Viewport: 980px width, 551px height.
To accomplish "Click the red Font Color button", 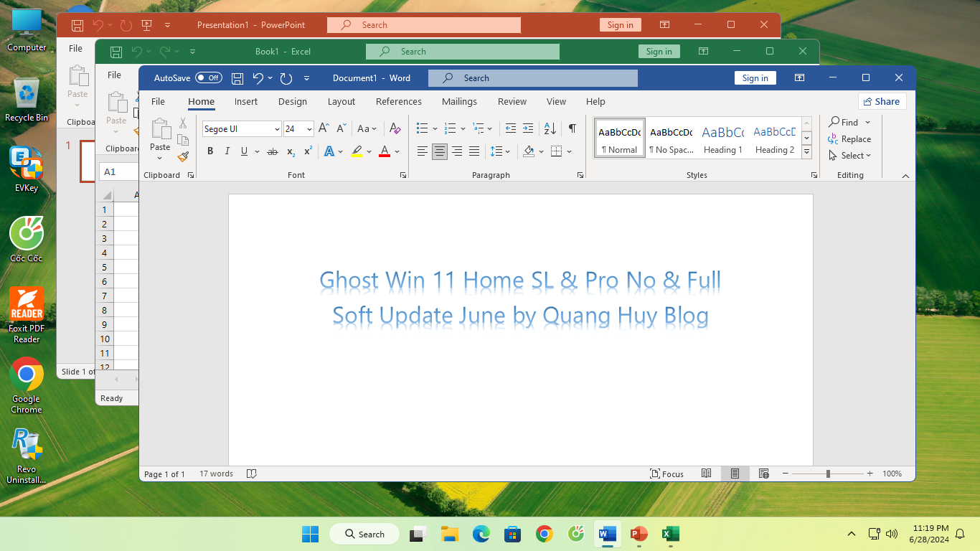I will point(385,151).
